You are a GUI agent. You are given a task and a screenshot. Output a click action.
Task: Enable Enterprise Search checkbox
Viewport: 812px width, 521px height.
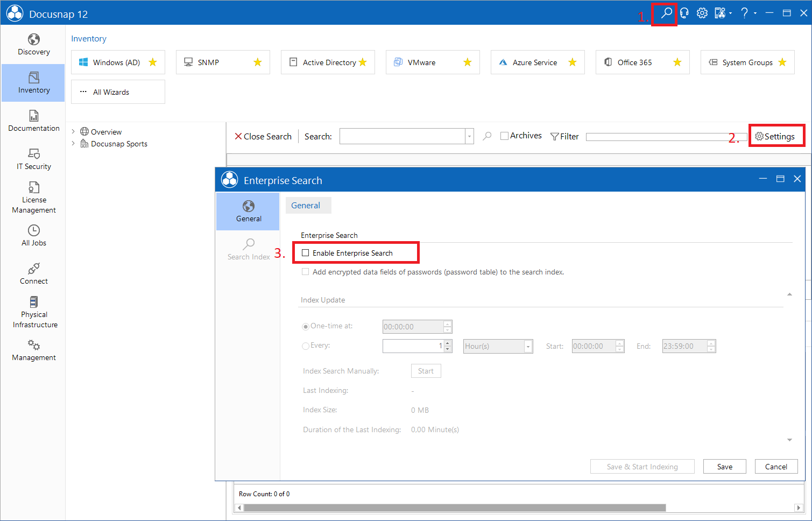(306, 253)
